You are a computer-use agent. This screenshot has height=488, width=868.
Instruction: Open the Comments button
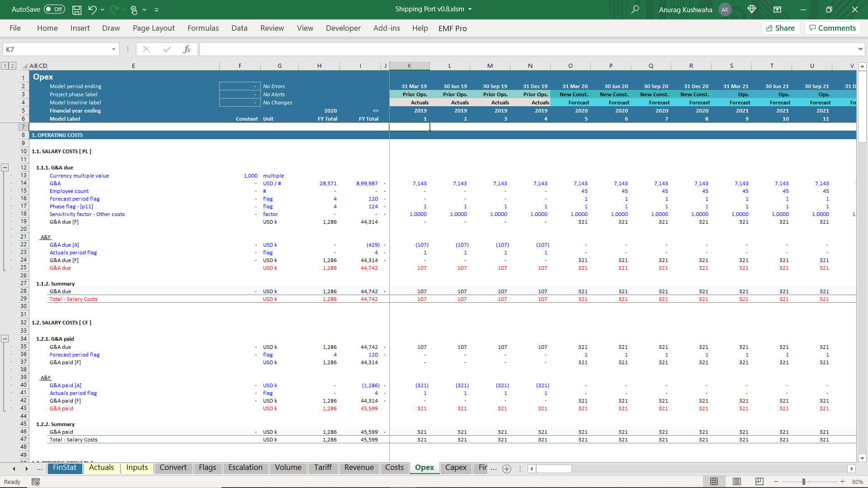(x=832, y=28)
